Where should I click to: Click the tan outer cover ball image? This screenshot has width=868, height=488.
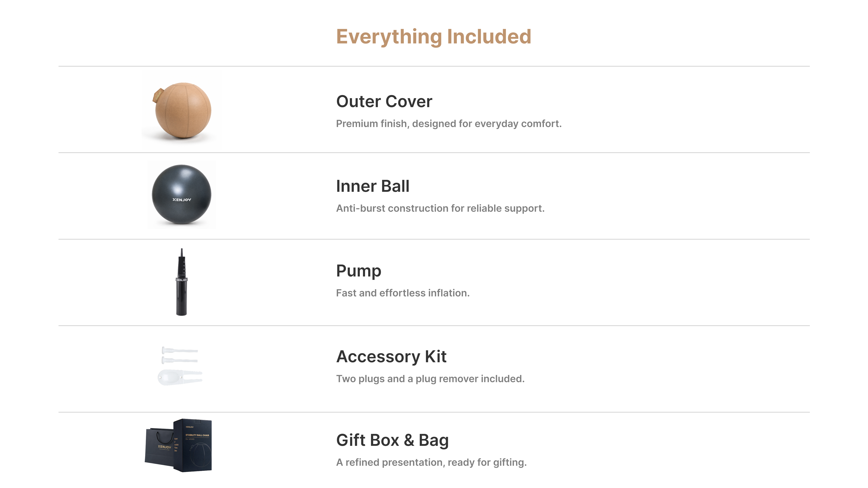[182, 111]
